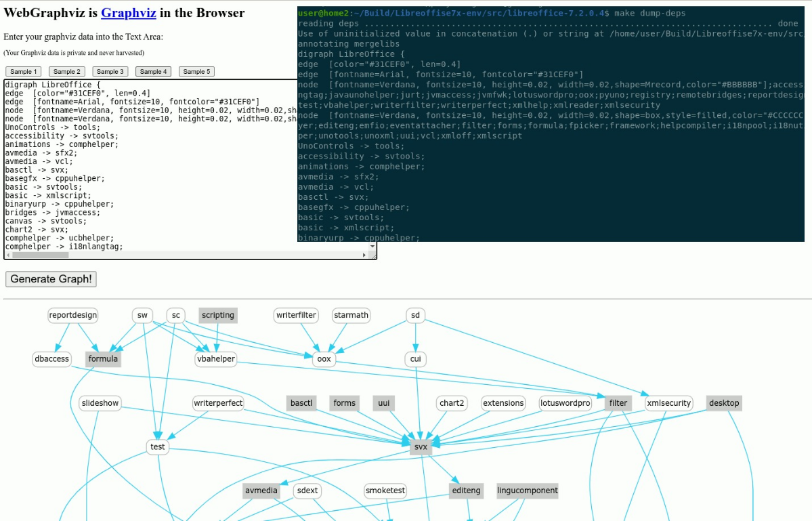
Task: Select the extensions graph node
Action: [x=503, y=403]
